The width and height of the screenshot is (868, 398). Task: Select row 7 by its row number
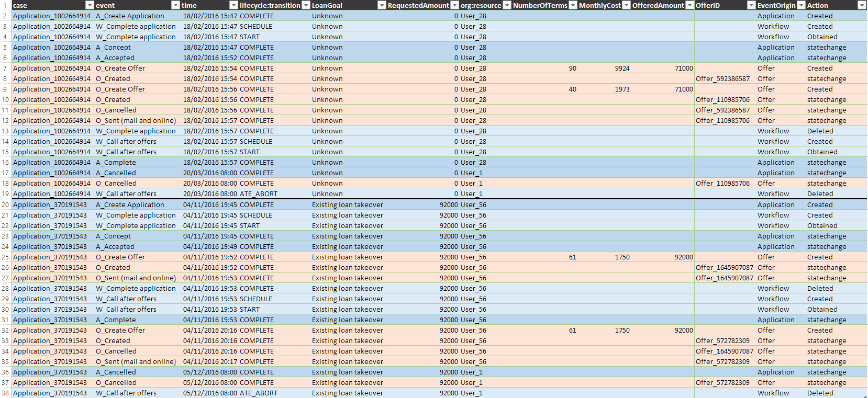(x=5, y=69)
